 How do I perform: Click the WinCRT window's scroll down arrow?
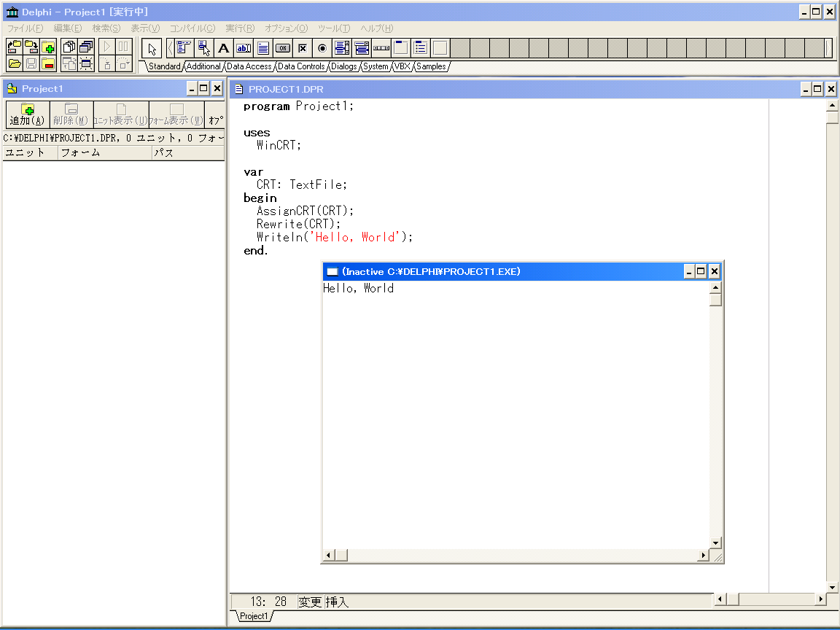pyautogui.click(x=715, y=542)
